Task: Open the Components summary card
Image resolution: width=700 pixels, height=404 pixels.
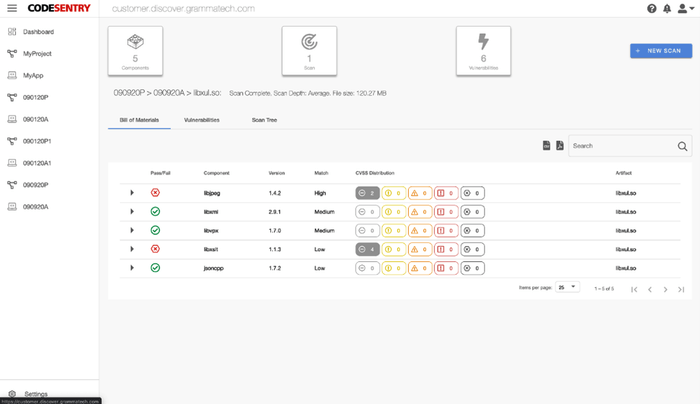Action: coord(135,51)
